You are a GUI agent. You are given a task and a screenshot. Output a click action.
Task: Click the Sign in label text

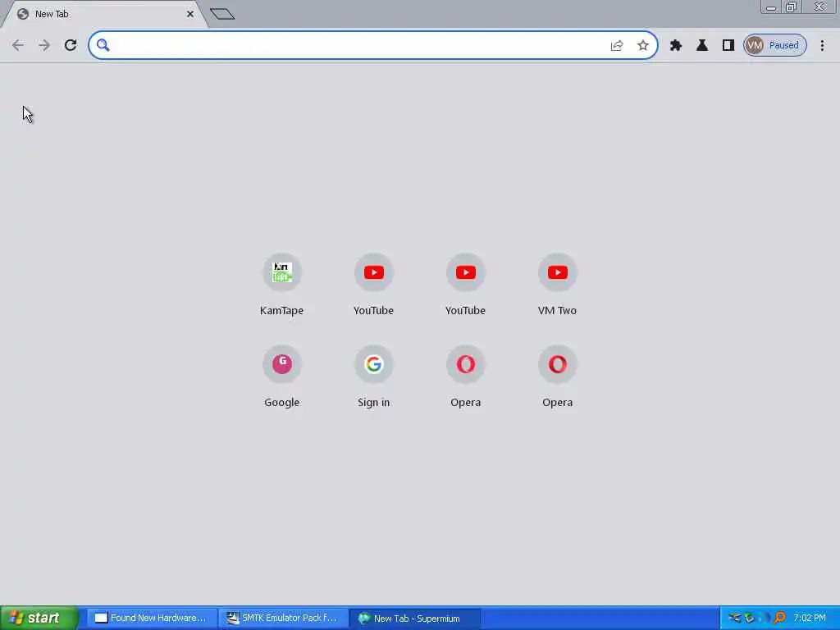tap(373, 402)
